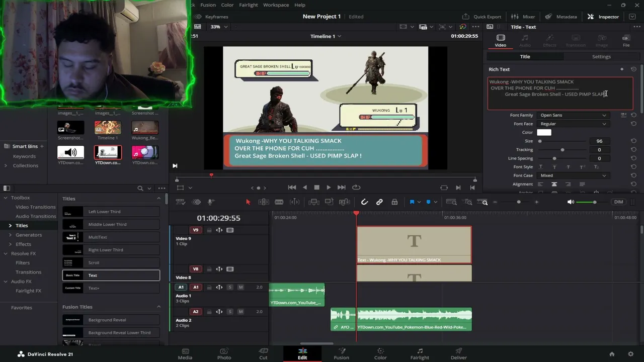Jump to the first frame
This screenshot has width=644, height=362.
tap(292, 188)
